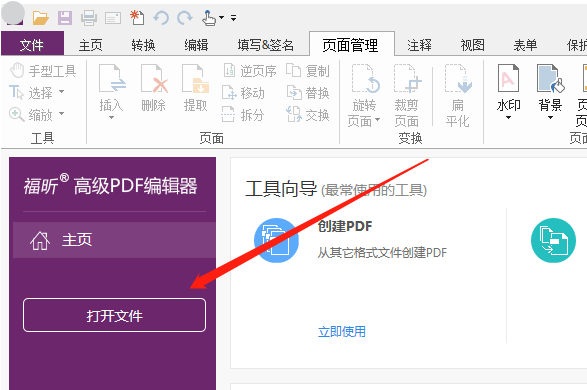This screenshot has height=390, width=587.
Task: Click the 替换 replace page tool
Action: pyautogui.click(x=308, y=93)
